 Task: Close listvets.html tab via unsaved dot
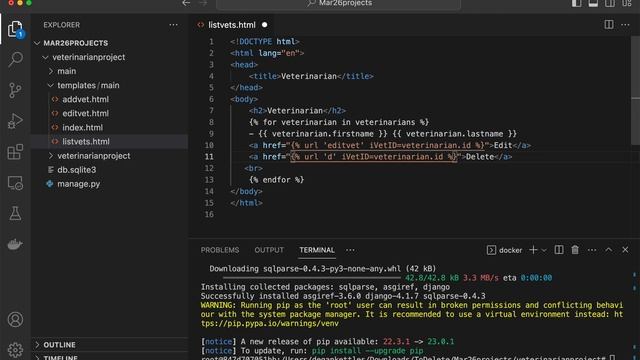point(264,25)
